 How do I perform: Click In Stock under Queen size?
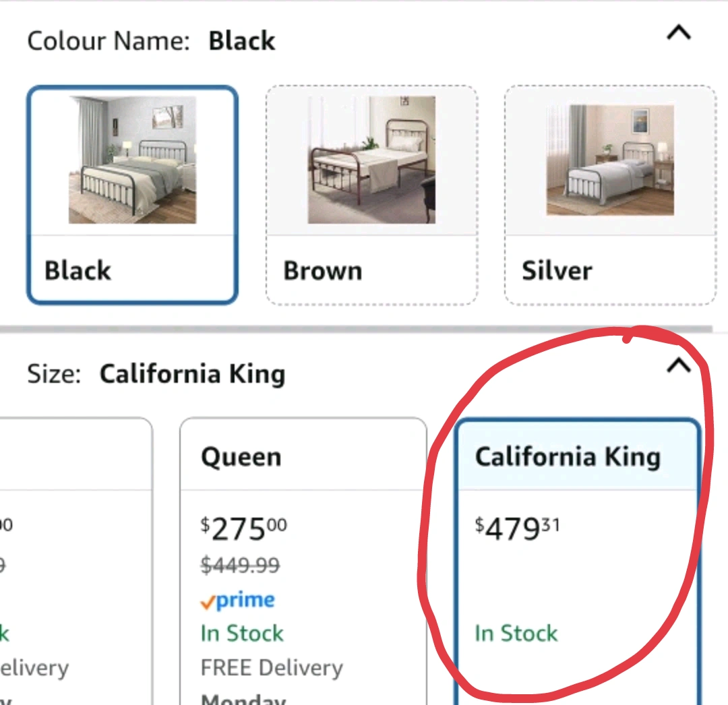(x=242, y=634)
